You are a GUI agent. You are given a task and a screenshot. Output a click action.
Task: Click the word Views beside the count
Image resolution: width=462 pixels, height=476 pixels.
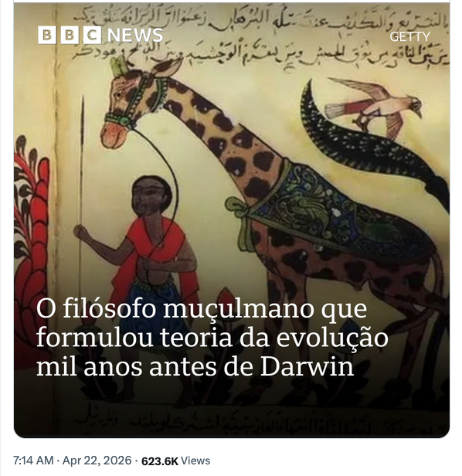195,461
